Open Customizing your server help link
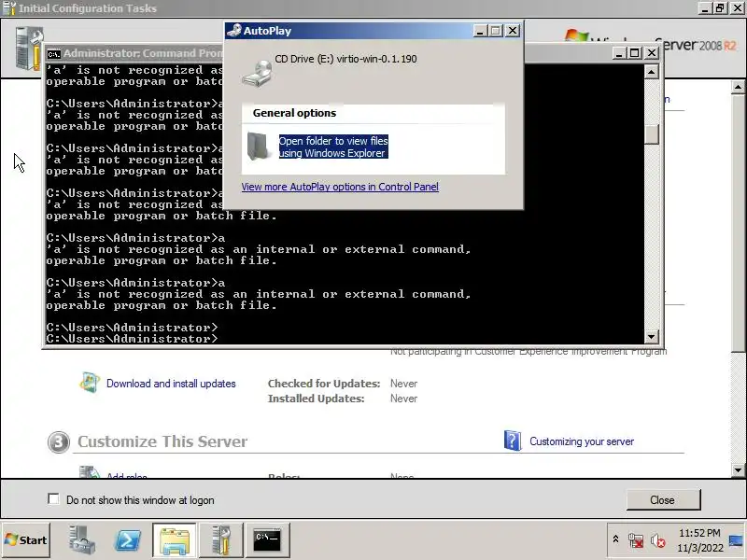This screenshot has width=747, height=560. (582, 441)
